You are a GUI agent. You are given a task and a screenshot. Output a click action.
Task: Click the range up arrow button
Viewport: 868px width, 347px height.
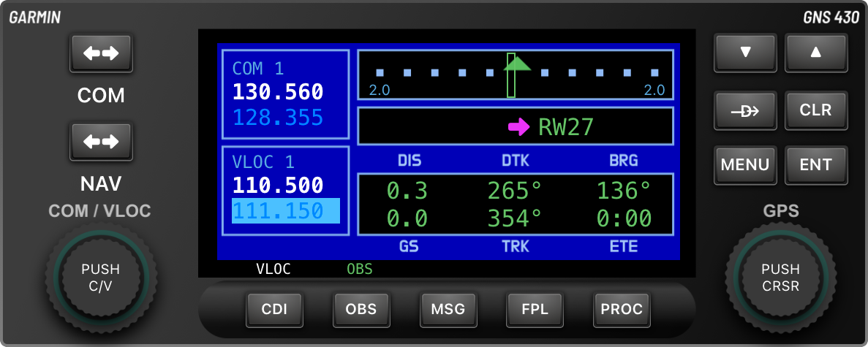pyautogui.click(x=816, y=53)
